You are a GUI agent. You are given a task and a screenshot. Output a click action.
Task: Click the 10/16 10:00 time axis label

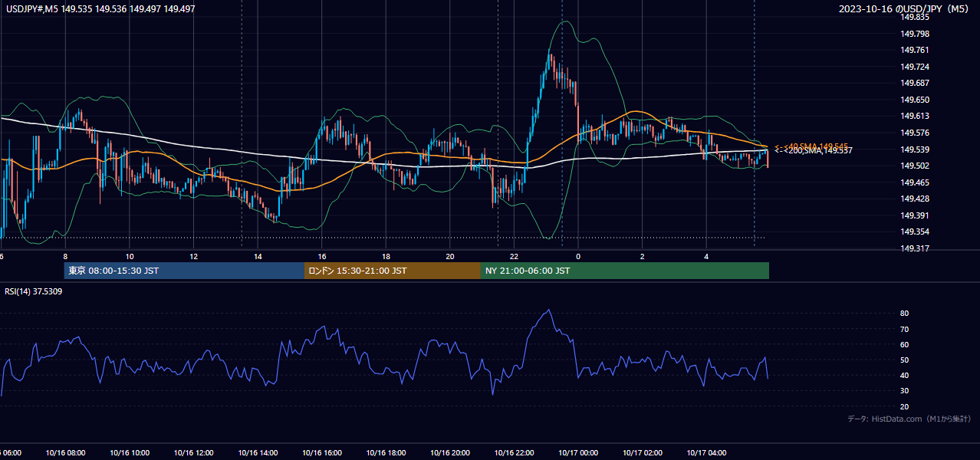coord(130,453)
